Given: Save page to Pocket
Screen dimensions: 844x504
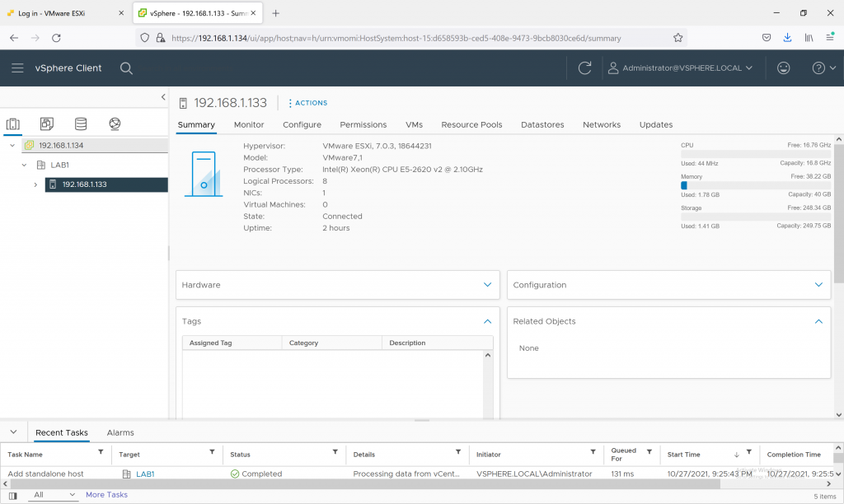Looking at the screenshot, I should pos(767,38).
